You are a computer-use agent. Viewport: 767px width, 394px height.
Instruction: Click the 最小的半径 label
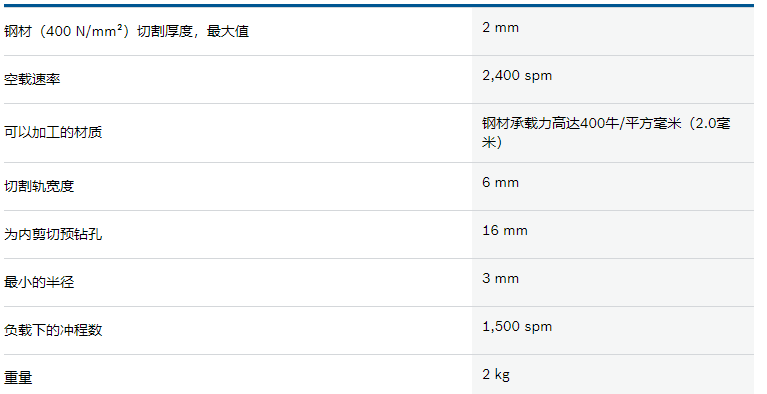coord(39,282)
